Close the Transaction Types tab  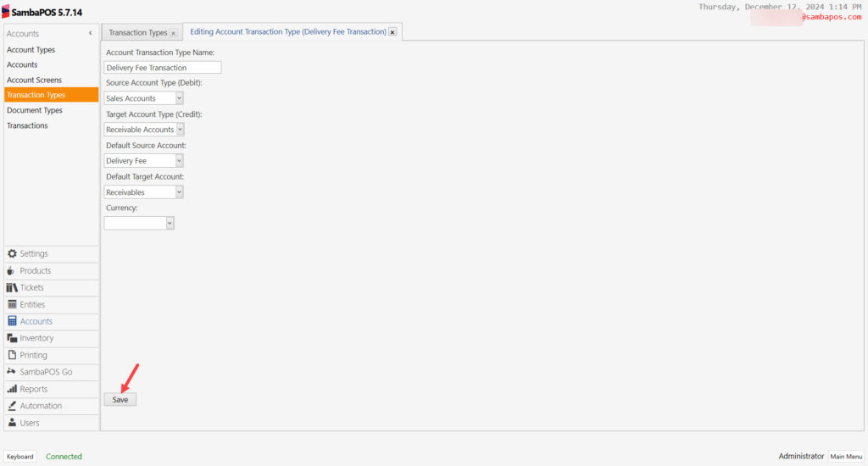173,33
